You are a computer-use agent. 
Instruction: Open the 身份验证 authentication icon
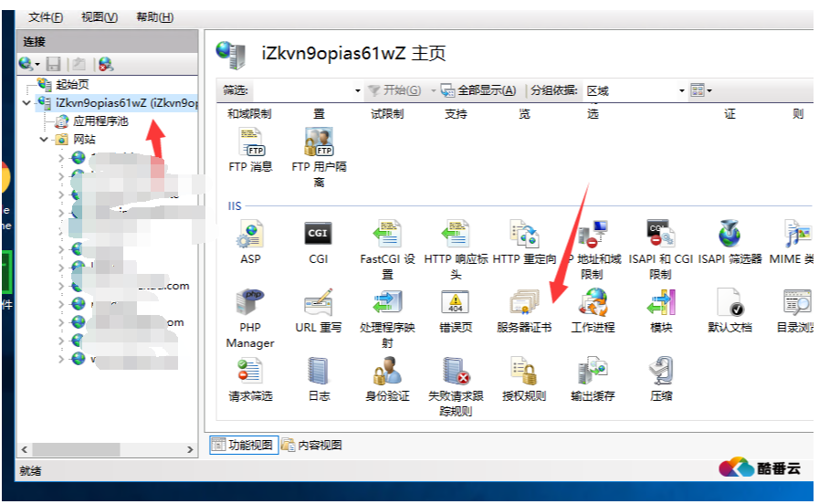[387, 373]
